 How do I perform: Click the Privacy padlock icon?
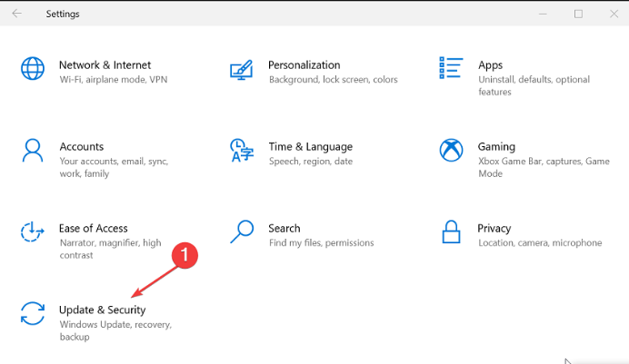pyautogui.click(x=451, y=231)
